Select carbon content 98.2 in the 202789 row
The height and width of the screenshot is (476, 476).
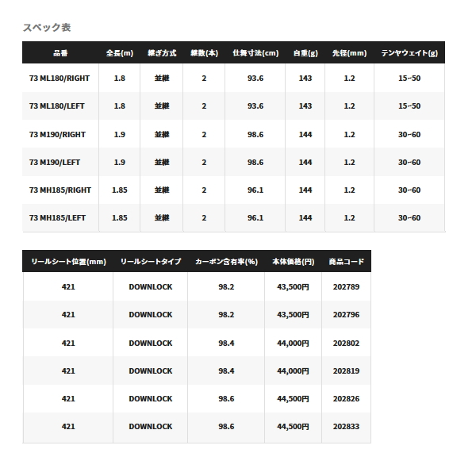point(226,287)
